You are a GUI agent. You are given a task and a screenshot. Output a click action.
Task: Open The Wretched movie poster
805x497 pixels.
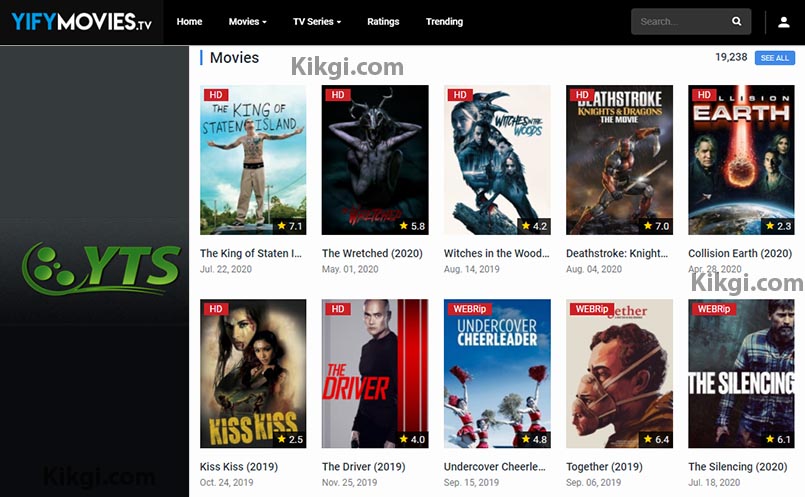[375, 160]
